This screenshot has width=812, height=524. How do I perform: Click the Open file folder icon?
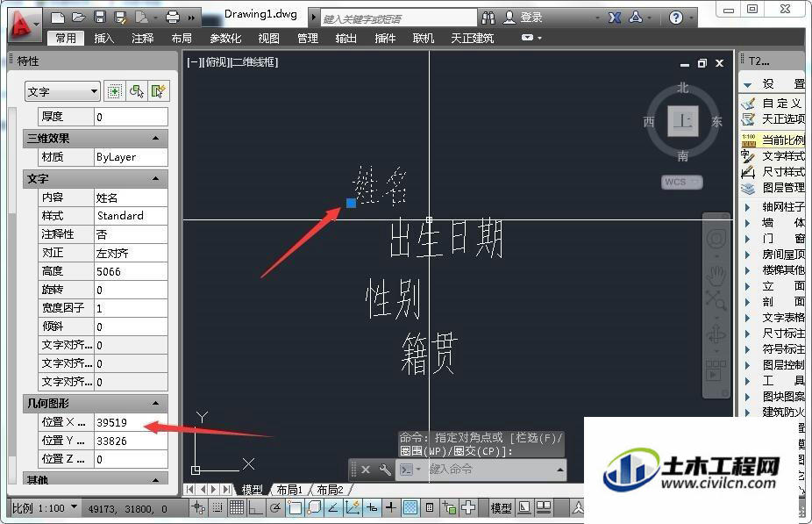point(79,18)
